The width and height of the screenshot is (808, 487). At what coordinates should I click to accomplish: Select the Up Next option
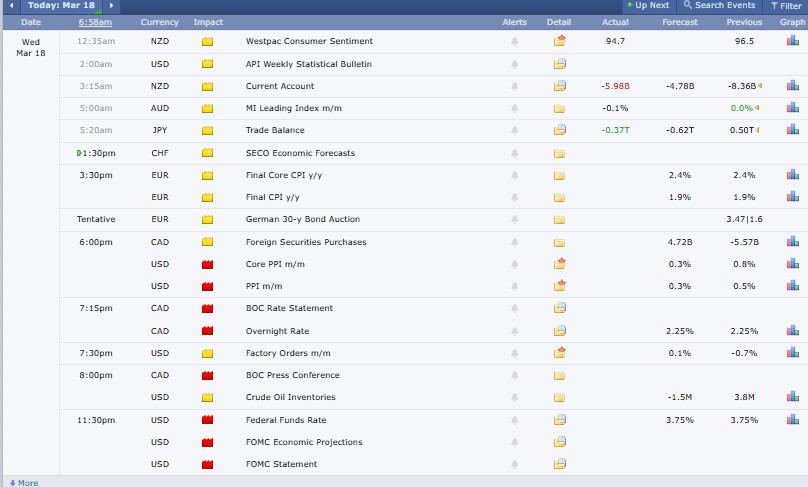pos(647,6)
